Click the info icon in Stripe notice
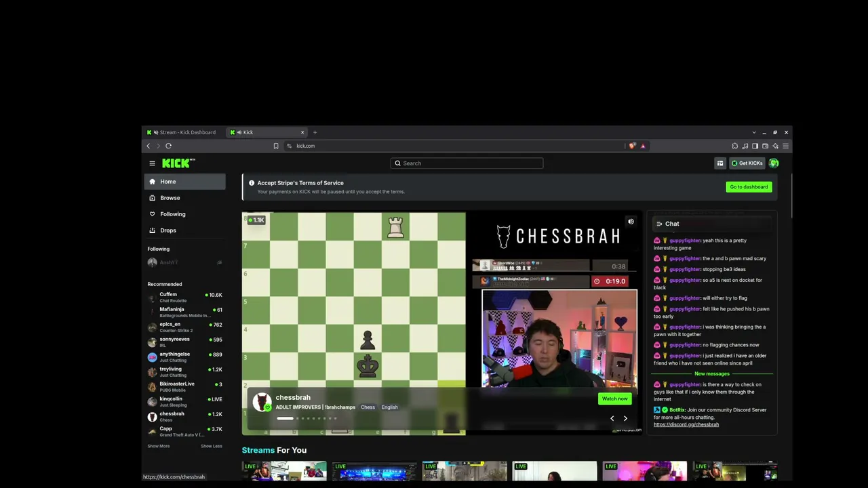The height and width of the screenshot is (488, 868). [252, 183]
